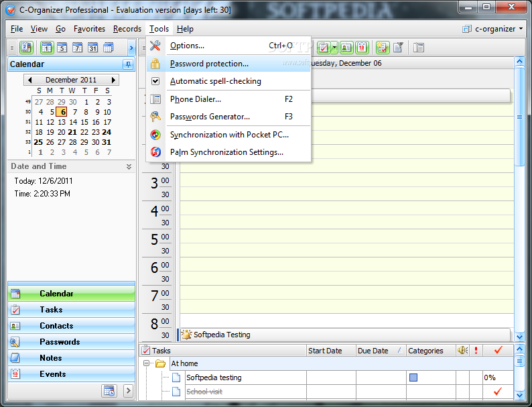Open the Favorites menu
The width and height of the screenshot is (532, 407).
tap(89, 29)
